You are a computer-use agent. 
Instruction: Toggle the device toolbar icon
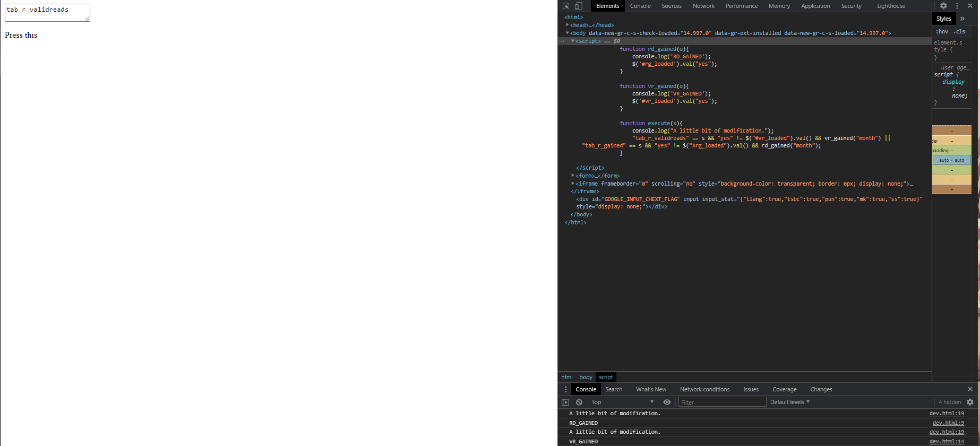[579, 6]
